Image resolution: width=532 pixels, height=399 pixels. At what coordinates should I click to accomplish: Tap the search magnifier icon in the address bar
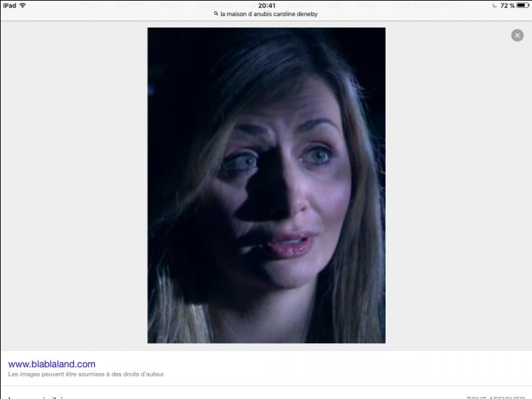coord(215,13)
